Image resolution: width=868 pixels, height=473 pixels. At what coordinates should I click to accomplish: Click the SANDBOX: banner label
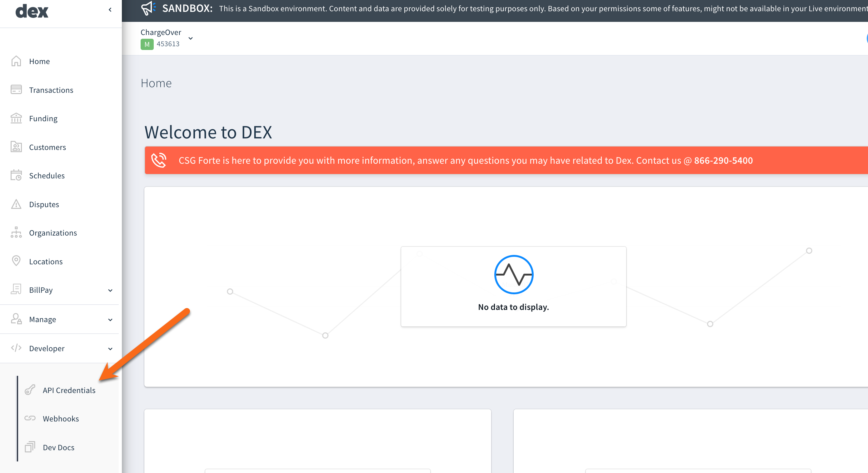[187, 8]
